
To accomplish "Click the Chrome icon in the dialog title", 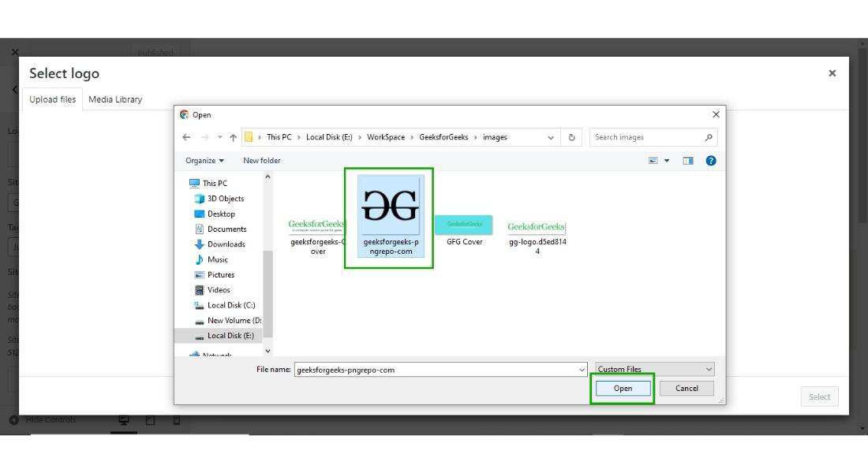I will point(185,114).
